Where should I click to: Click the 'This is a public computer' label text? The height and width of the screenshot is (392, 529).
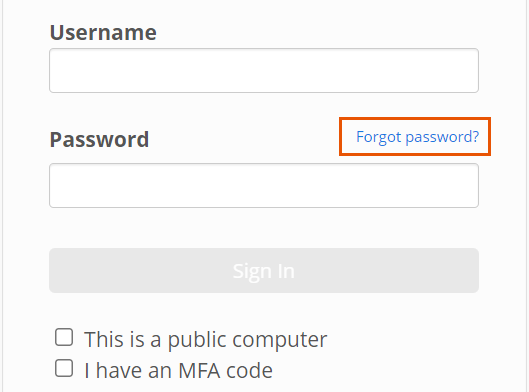tap(205, 339)
